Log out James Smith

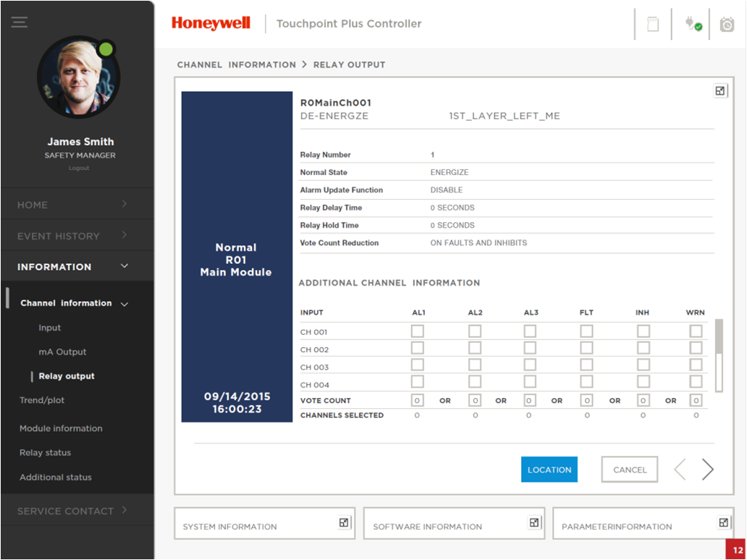(78, 167)
